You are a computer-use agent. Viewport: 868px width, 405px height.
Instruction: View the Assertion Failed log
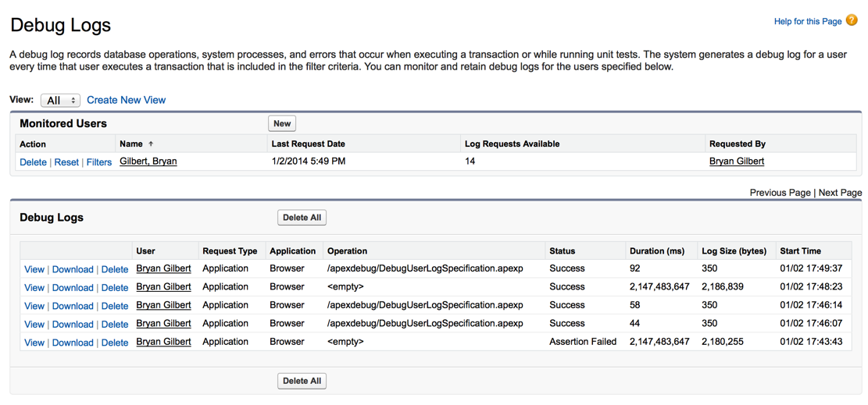(34, 343)
